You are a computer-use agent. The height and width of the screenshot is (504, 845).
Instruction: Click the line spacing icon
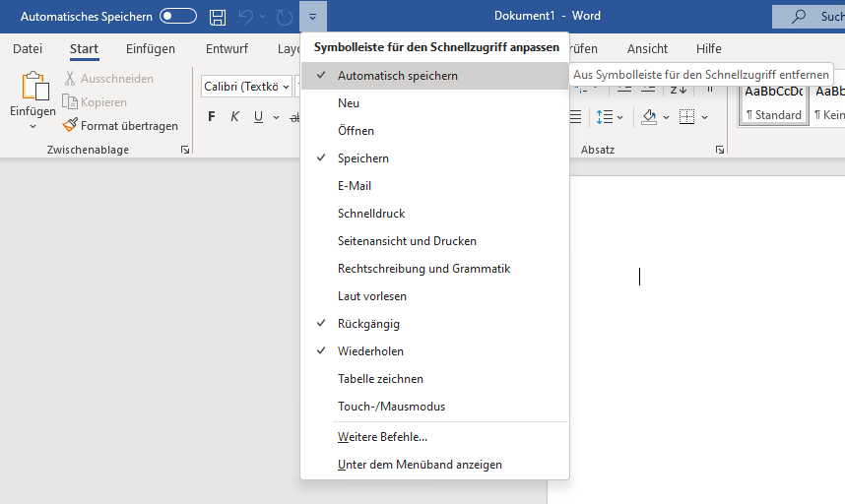pyautogui.click(x=605, y=117)
